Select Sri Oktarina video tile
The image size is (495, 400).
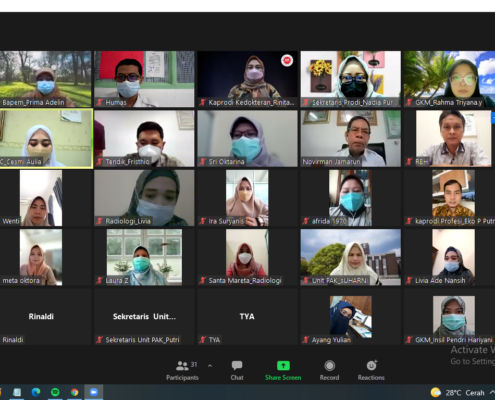(247, 138)
